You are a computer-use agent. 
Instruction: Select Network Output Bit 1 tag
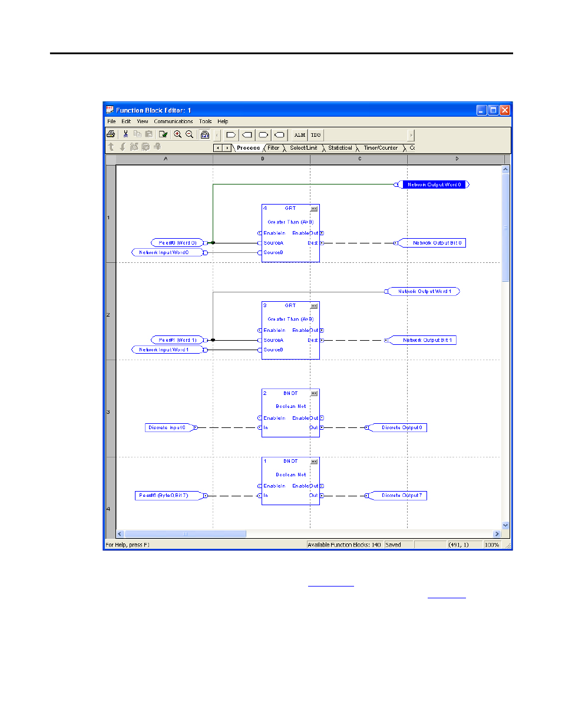point(422,340)
